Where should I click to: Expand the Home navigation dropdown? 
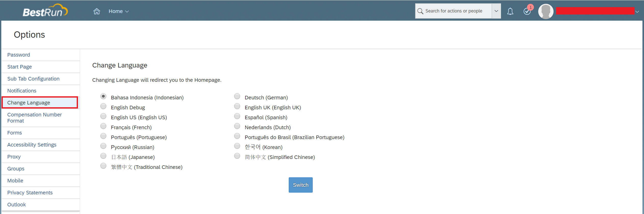[119, 11]
